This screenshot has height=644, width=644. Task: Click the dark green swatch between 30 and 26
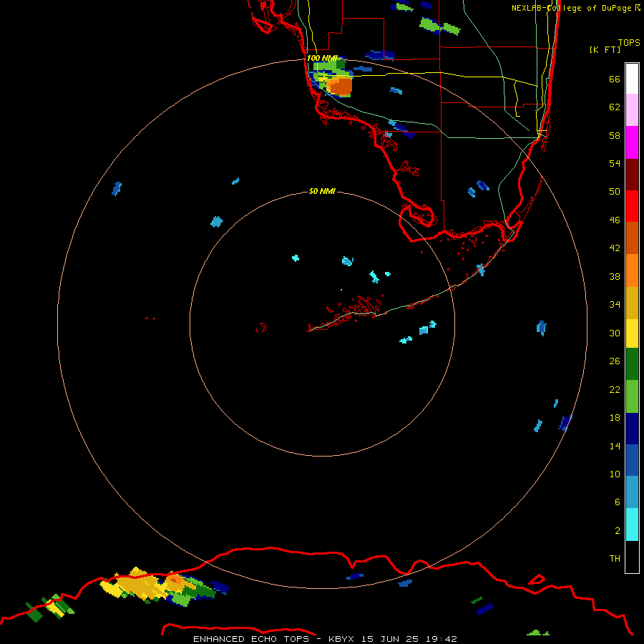(632, 364)
